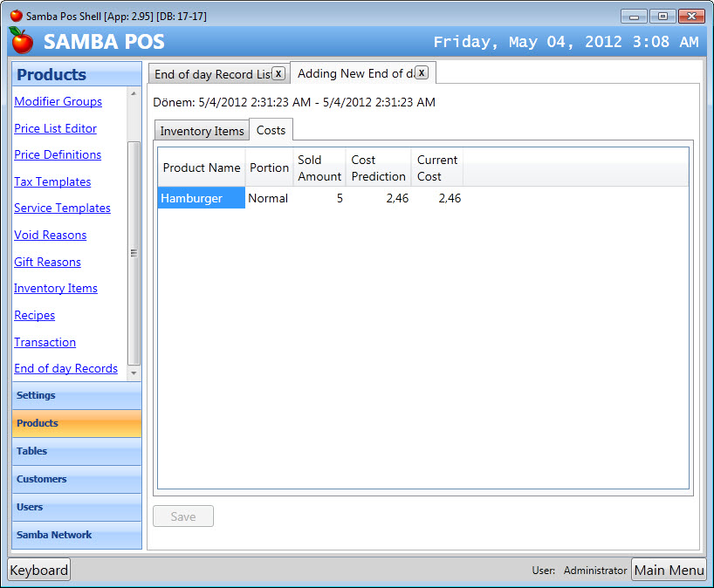
Task: Close the End of day Record List tab
Action: pyautogui.click(x=278, y=74)
